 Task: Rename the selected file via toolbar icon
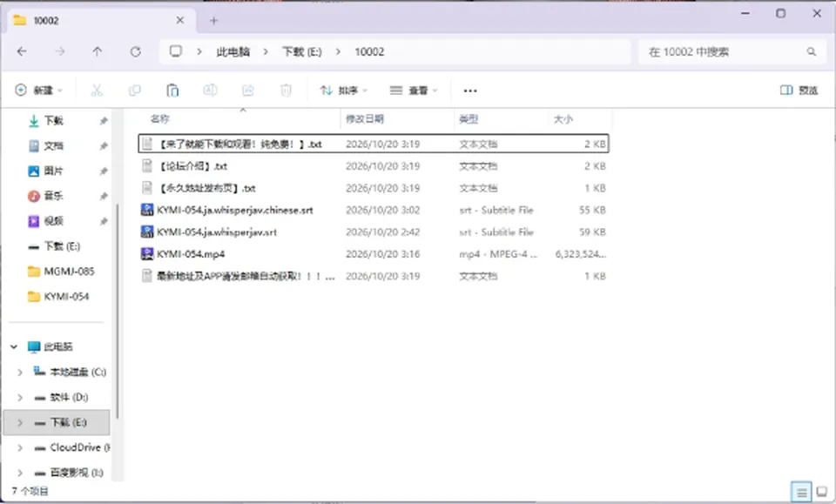pos(210,91)
